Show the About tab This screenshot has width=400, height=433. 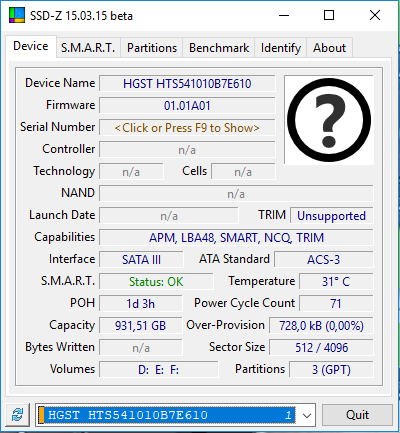click(329, 48)
